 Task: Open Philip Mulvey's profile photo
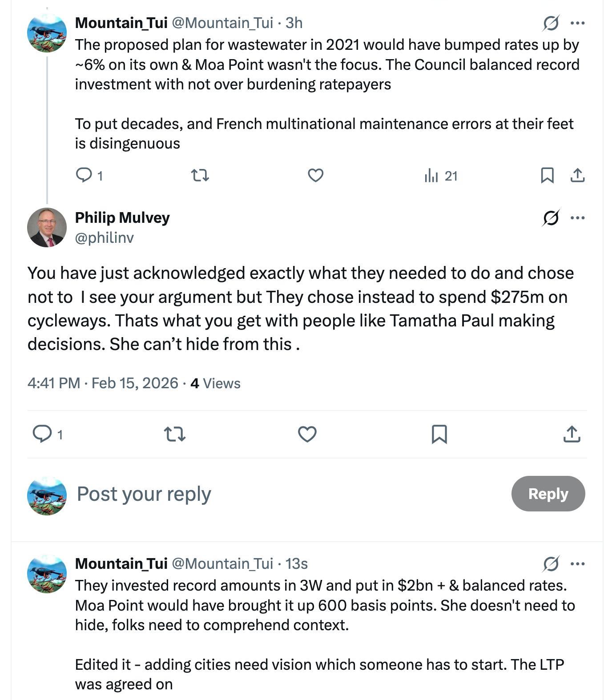click(47, 227)
